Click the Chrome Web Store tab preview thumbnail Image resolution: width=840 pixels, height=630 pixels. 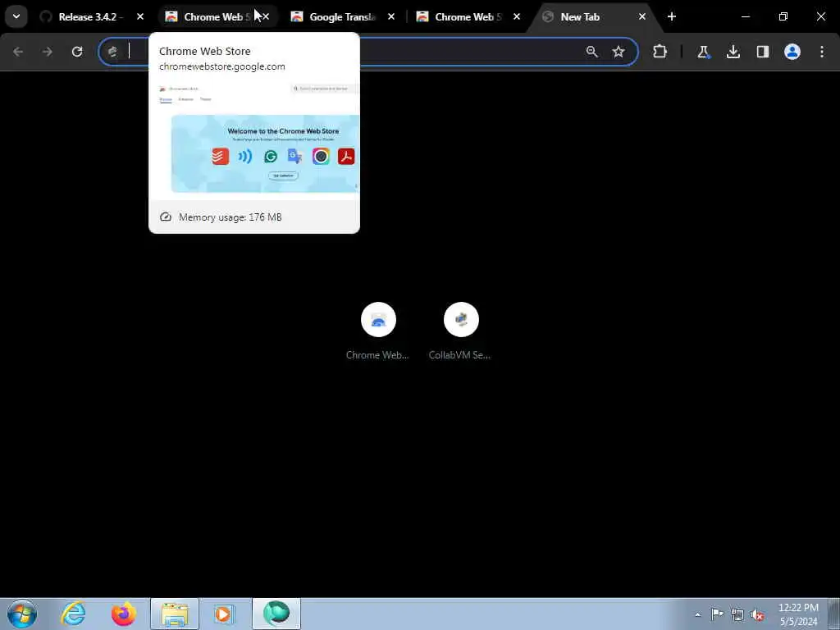tap(254, 139)
